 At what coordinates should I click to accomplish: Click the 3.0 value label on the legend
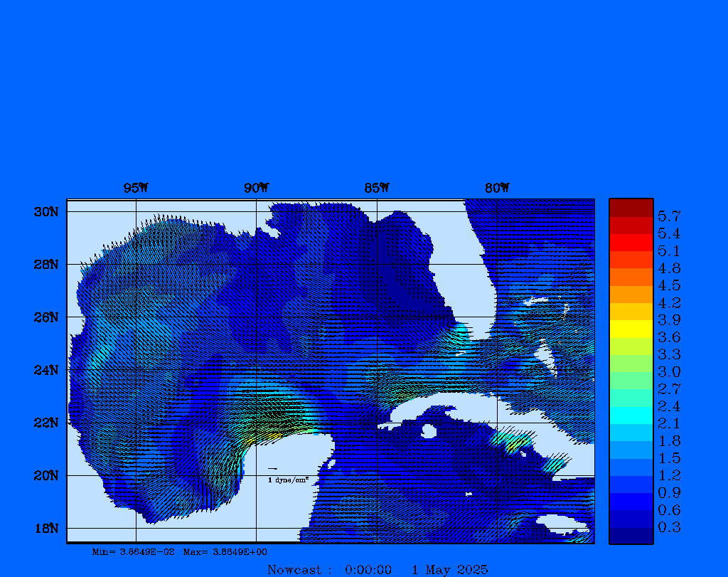pos(668,371)
